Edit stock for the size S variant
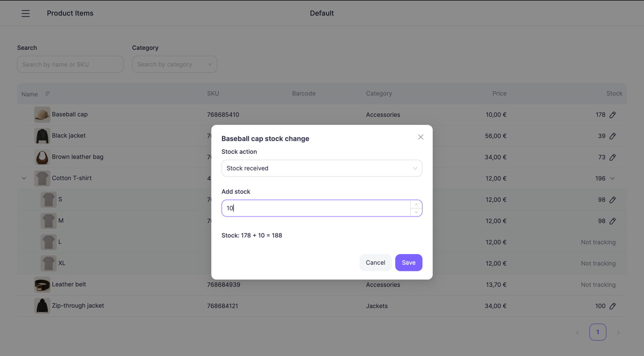 pyautogui.click(x=613, y=199)
